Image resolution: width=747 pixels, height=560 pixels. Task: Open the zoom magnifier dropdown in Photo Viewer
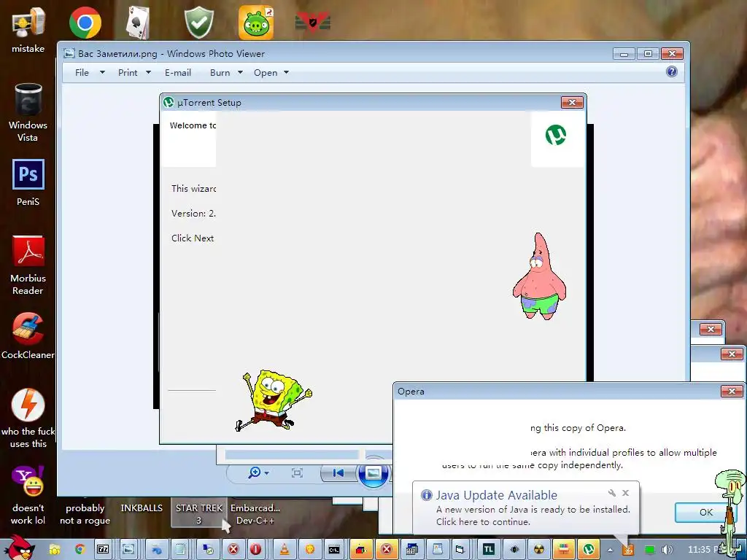tap(258, 472)
